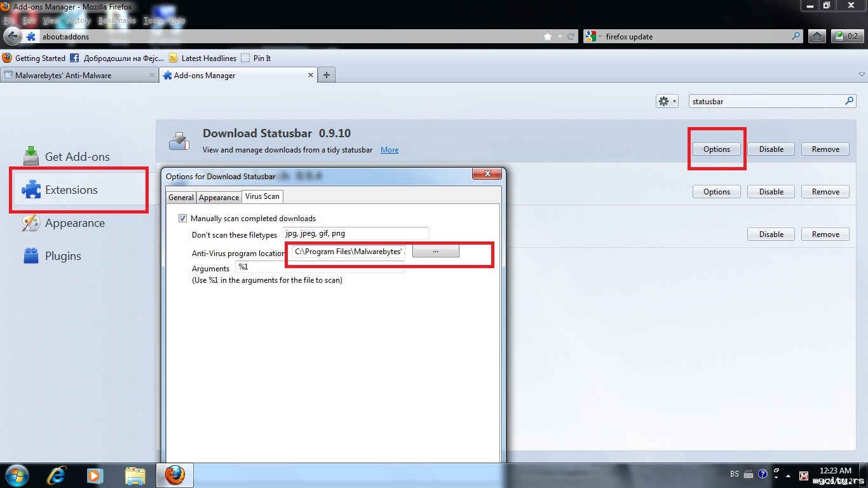Open the gear tools dropdown for add-ons
The height and width of the screenshot is (488, 868).
667,101
